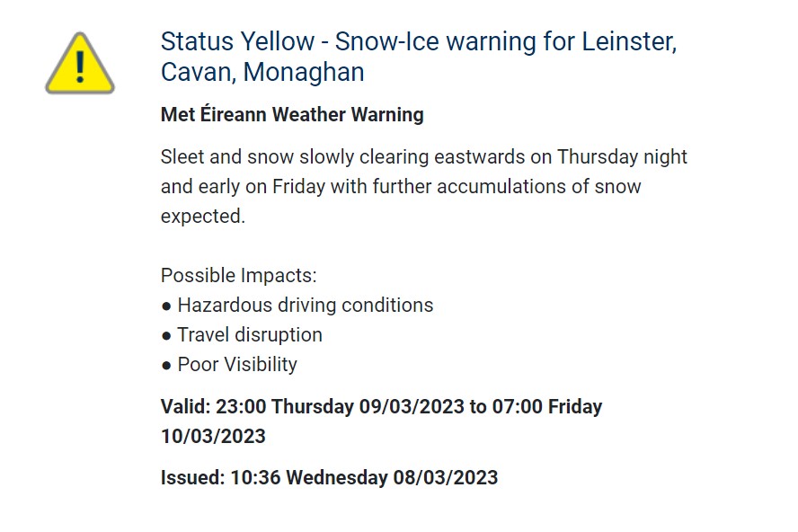Click the 'Valid: 23:00 Thursday 09/03/2023' line
The image size is (798, 532).
coord(313,407)
